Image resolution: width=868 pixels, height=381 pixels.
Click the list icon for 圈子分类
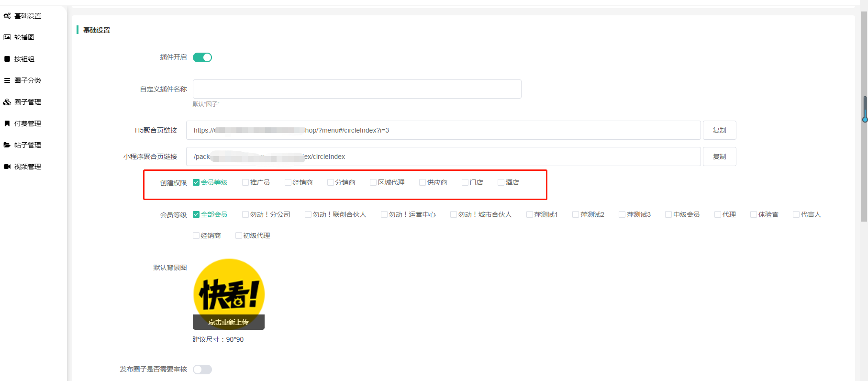pyautogui.click(x=7, y=80)
